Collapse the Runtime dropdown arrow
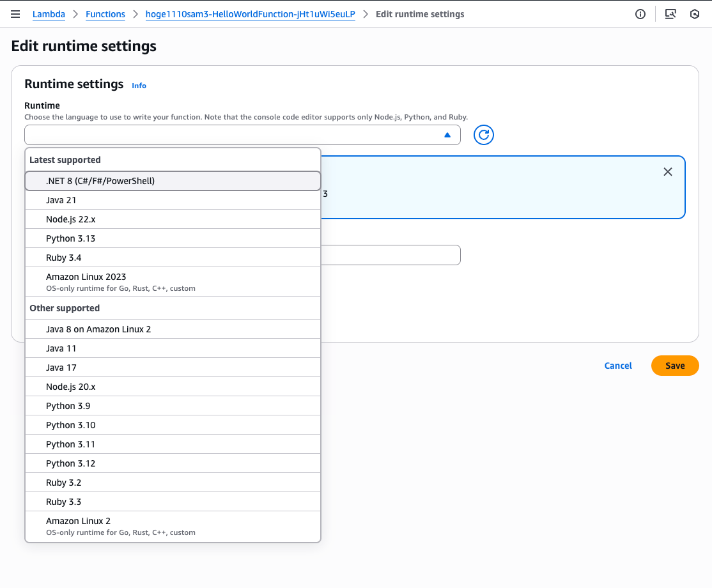The image size is (712, 588). pyautogui.click(x=447, y=135)
